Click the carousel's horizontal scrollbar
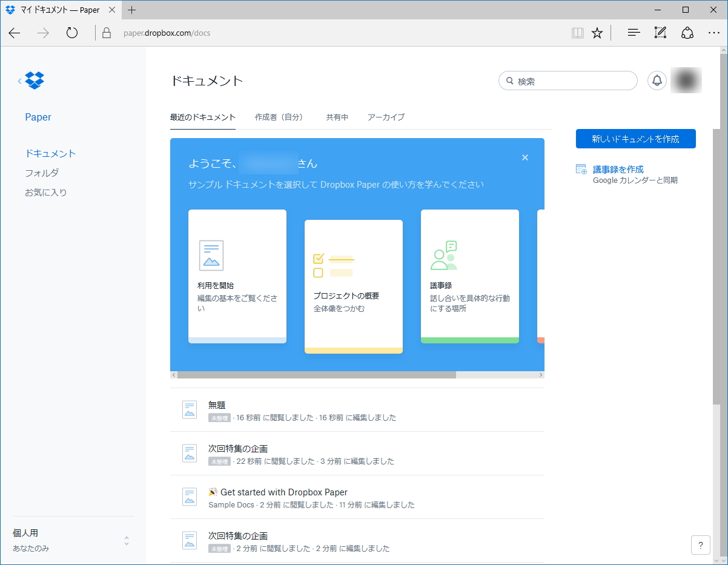Viewport: 728px width, 565px height. (x=314, y=375)
